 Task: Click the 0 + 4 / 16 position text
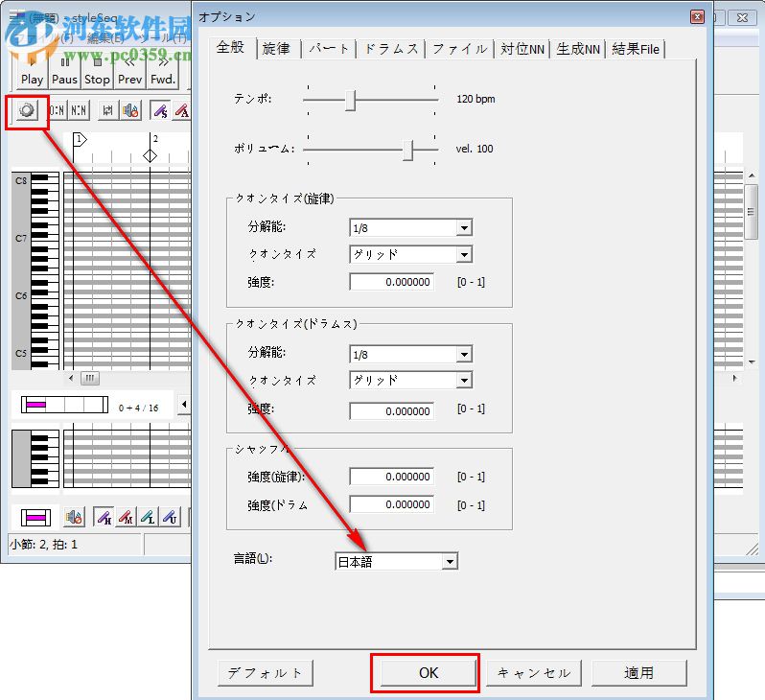[x=139, y=408]
